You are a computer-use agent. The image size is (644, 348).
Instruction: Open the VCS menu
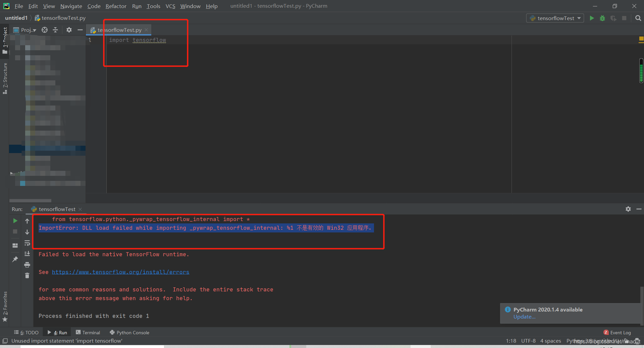tap(170, 6)
